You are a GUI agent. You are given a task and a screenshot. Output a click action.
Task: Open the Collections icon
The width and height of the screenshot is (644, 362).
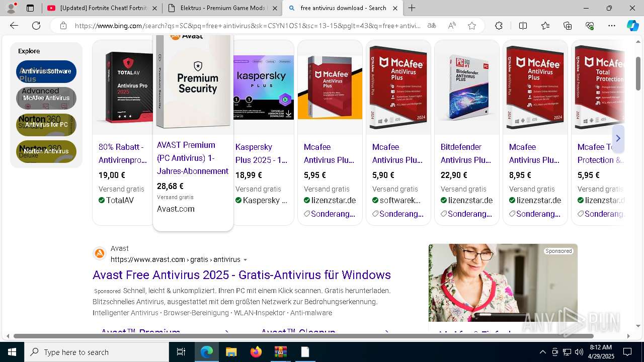point(568,26)
